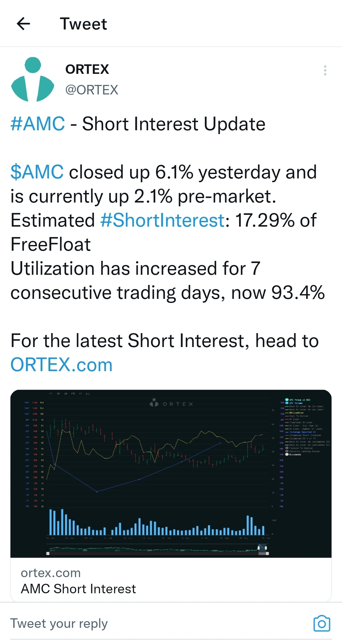Open the #ShortInterest hashtag
The height and width of the screenshot is (644, 342).
point(162,220)
